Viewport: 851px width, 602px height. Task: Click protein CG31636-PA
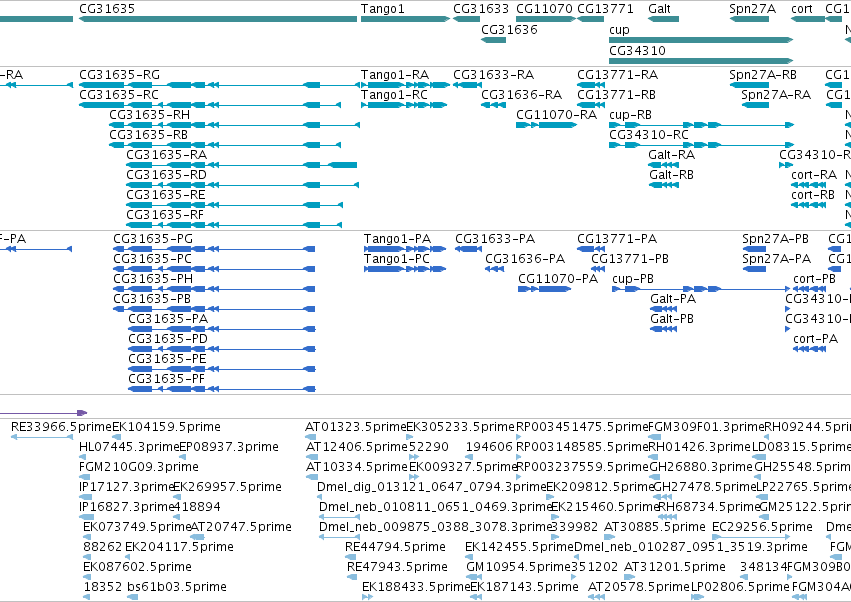[525, 259]
